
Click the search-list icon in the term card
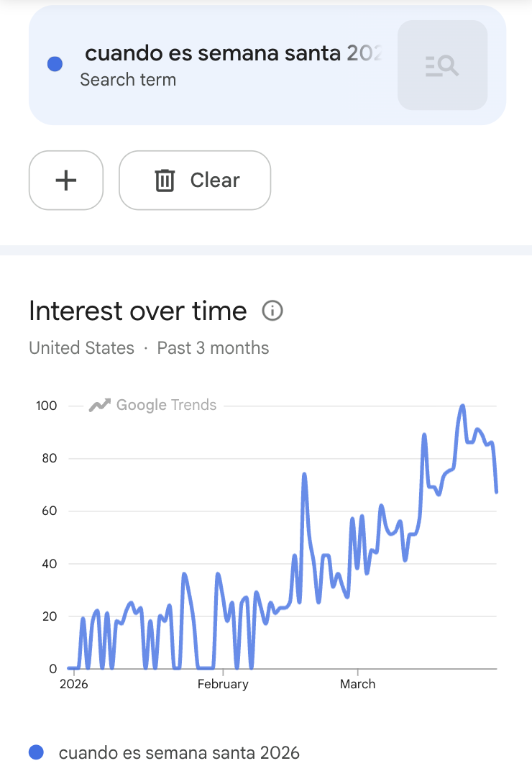(442, 65)
